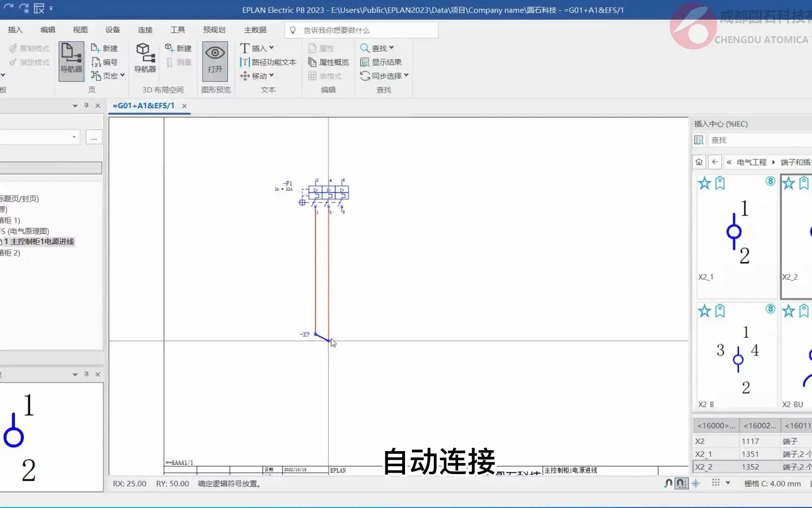Favorite the X2 B terminal symbol
This screenshot has width=812, height=508.
point(704,311)
